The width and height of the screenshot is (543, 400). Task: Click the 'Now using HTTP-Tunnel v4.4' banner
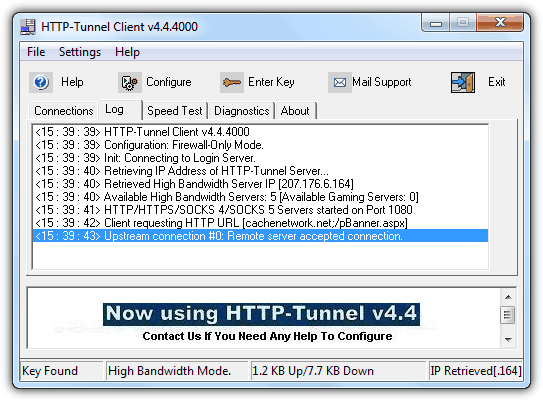point(261,314)
